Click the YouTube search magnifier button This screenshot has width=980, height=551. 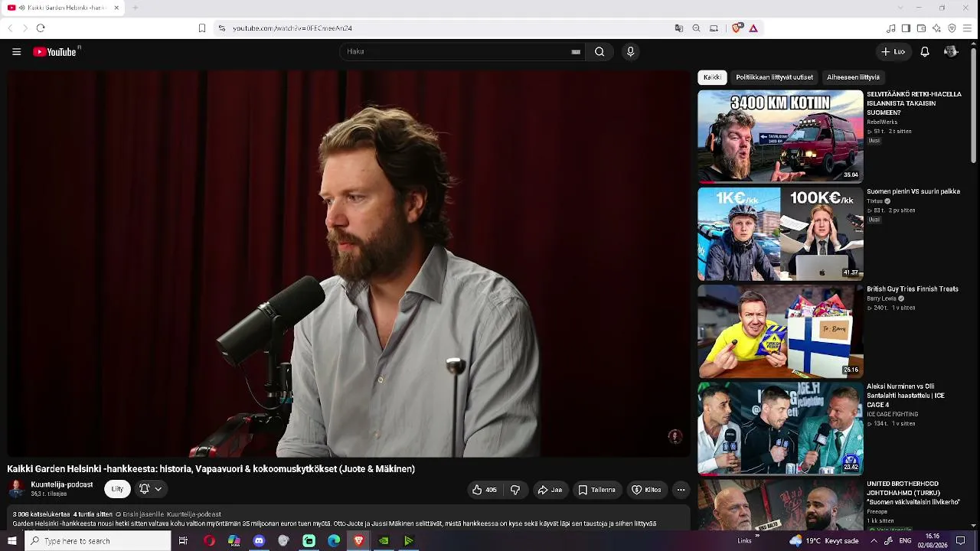click(599, 52)
